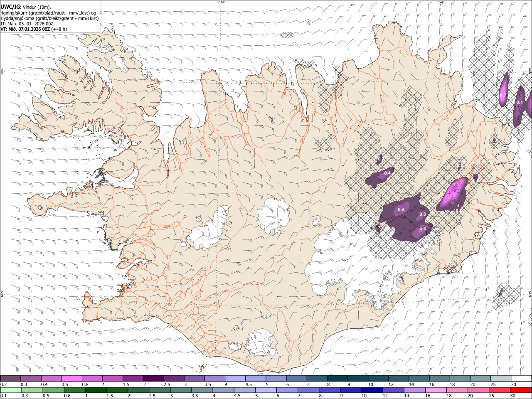Pick the navy blue 10 mm rain legend swatch
The height and width of the screenshot is (399, 532).
(372, 390)
